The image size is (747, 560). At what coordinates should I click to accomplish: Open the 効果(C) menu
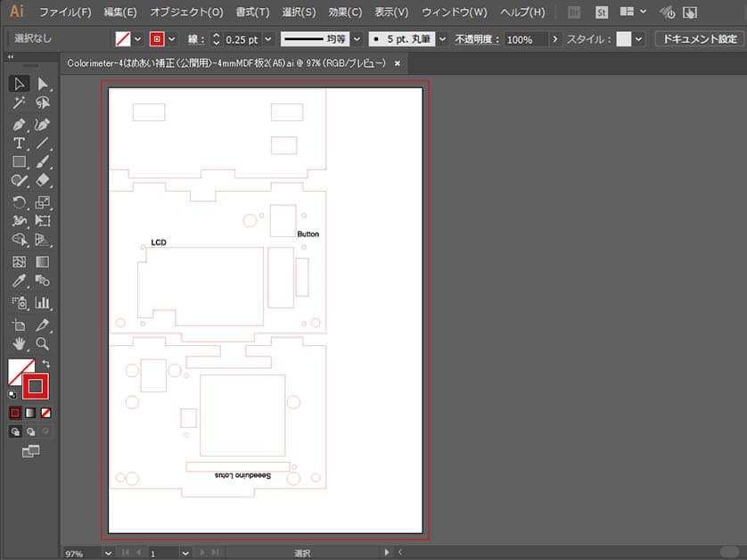pos(345,12)
